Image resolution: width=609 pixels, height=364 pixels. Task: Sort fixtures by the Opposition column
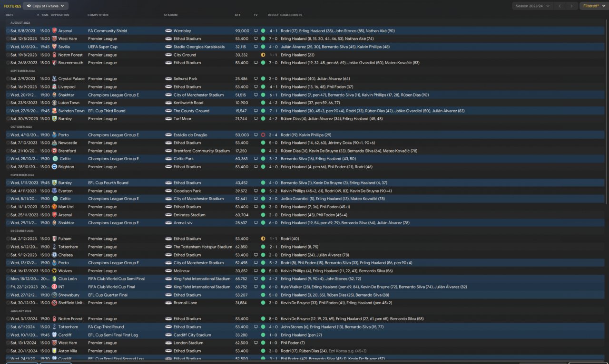[60, 15]
